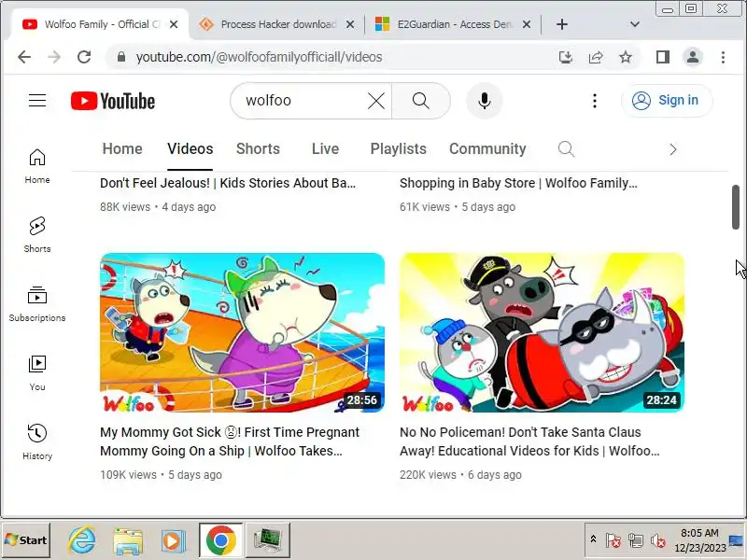Launch Internet Explorer from taskbar
Viewport: 747px width, 560px height.
tap(82, 540)
